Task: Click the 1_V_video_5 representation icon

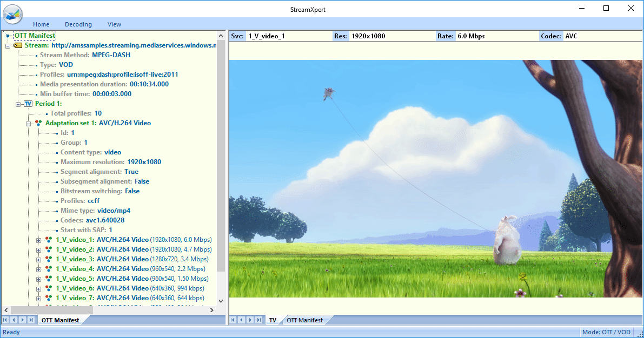Action: point(49,279)
